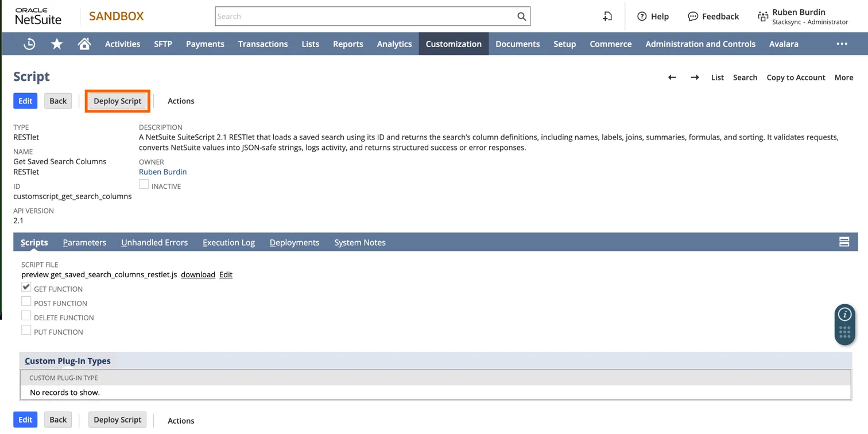Open the Analytics menu
Viewport: 868px width, 434px height.
tap(394, 44)
